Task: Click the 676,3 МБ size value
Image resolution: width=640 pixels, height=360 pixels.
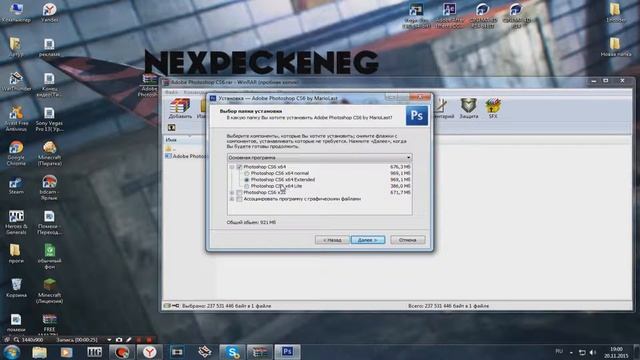Action: 400,167
